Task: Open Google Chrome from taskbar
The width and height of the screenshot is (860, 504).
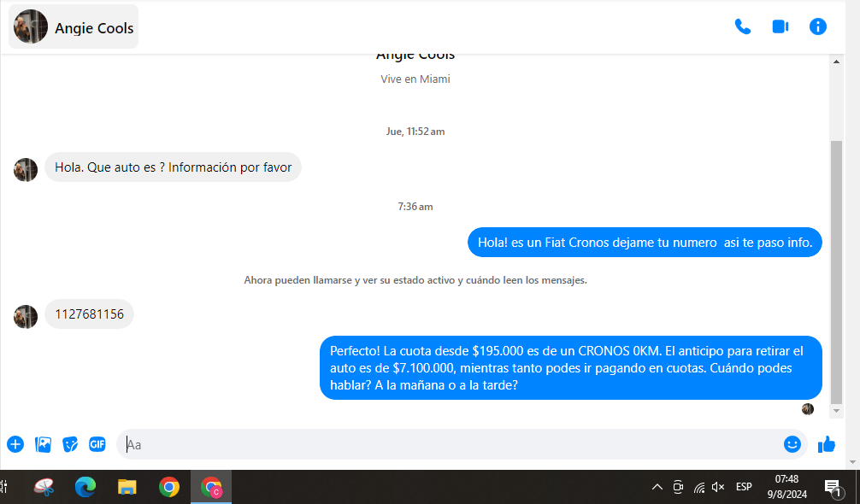Action: point(169,486)
